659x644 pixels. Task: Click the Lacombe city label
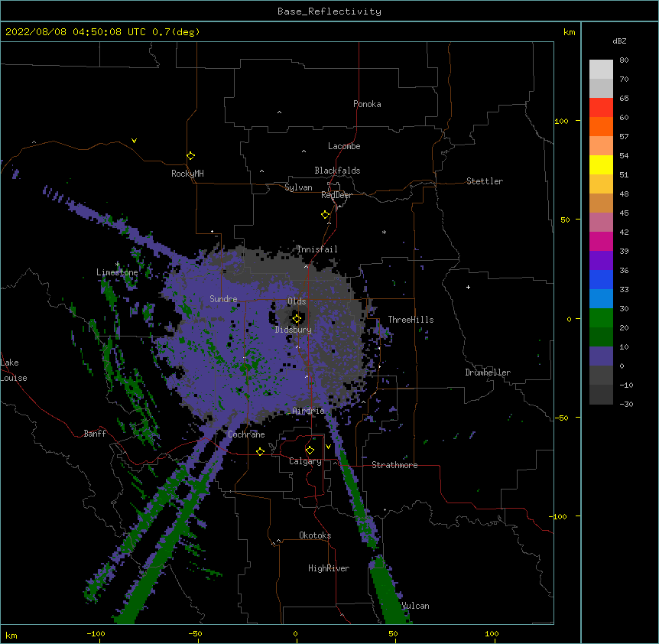click(344, 146)
